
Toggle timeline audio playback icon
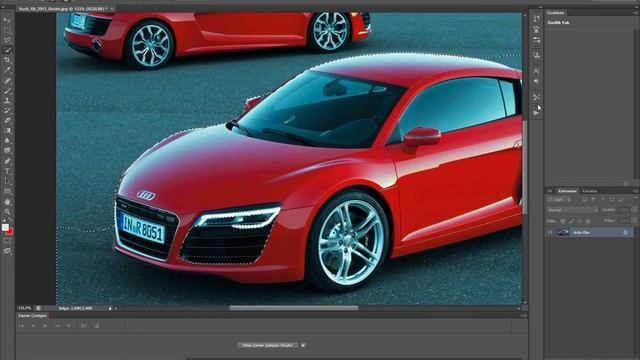point(69,326)
